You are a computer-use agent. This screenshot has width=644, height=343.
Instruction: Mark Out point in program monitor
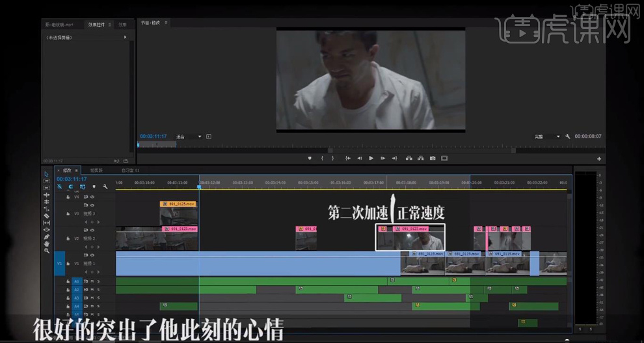coord(332,158)
